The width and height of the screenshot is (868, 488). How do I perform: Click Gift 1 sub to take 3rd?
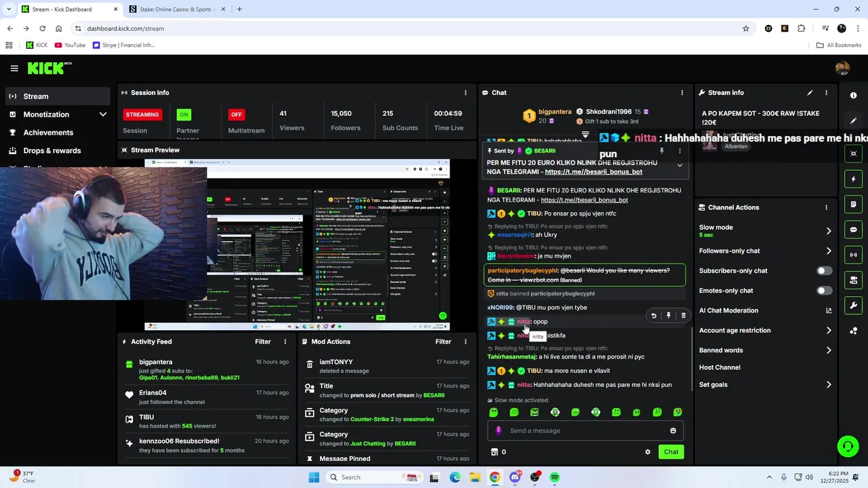pyautogui.click(x=607, y=121)
